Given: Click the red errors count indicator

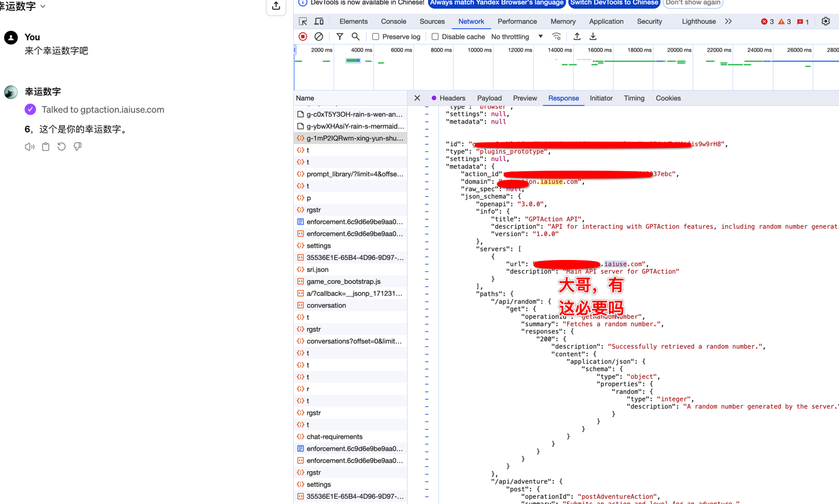Looking at the screenshot, I should coord(767,22).
